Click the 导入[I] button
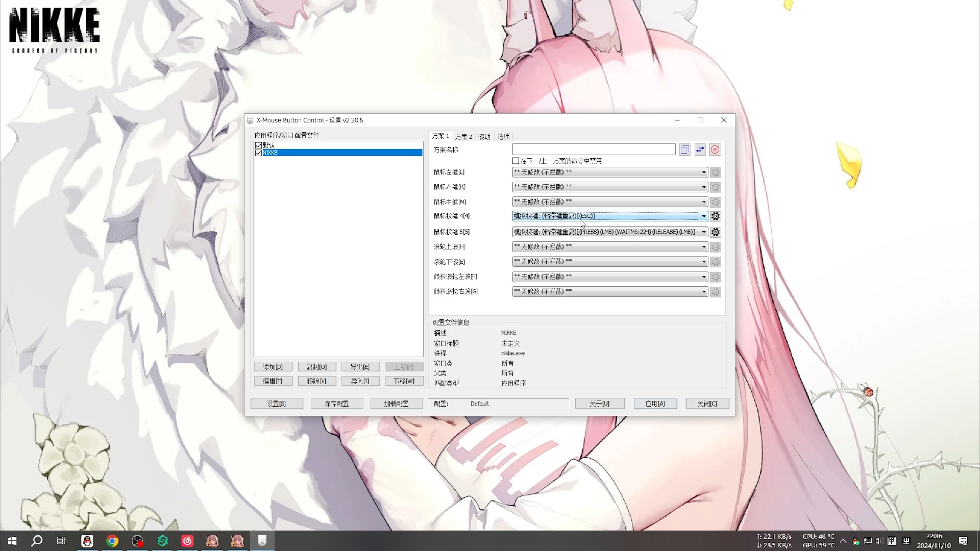The image size is (980, 551). (x=360, y=381)
